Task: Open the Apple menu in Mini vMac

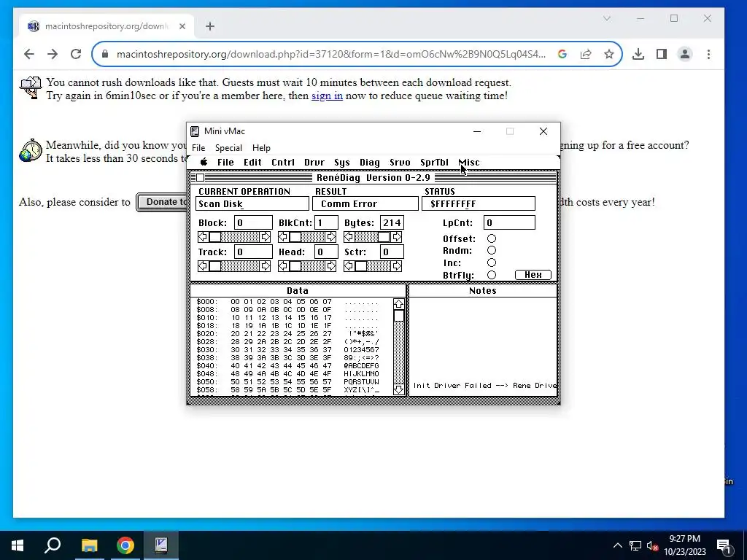Action: (204, 162)
